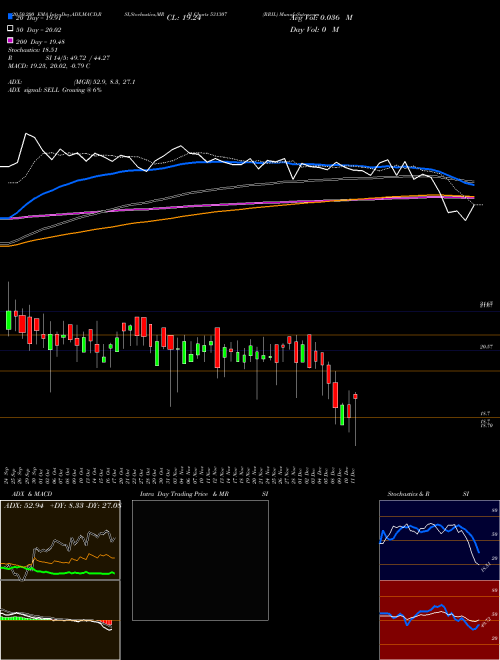Click the 'ADX signal: SELL Growing @ 6%' line
This screenshot has width=500, height=660.
[55, 90]
